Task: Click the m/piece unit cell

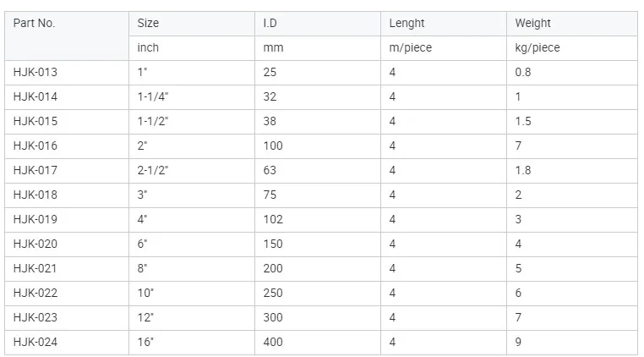Action: (410, 48)
